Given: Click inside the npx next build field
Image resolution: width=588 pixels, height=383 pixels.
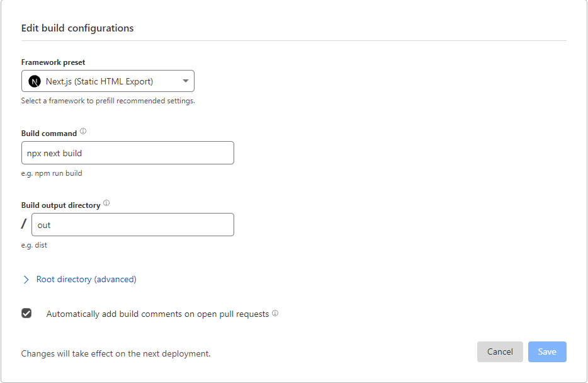Looking at the screenshot, I should pyautogui.click(x=127, y=152).
